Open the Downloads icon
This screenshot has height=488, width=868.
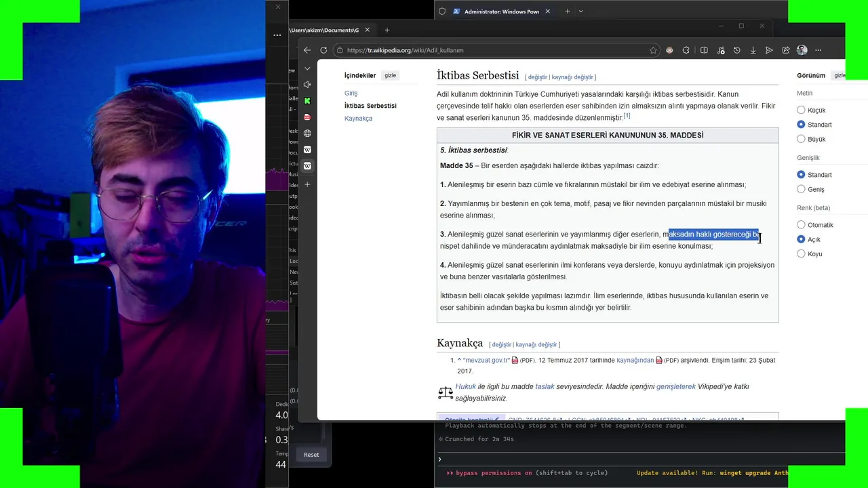753,50
